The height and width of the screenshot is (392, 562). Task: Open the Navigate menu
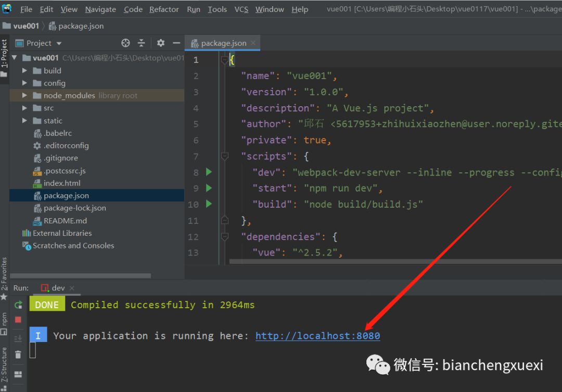(100, 9)
